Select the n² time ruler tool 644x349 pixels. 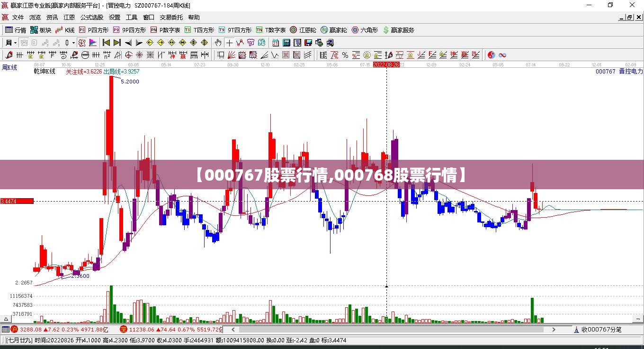pyautogui.click(x=107, y=55)
